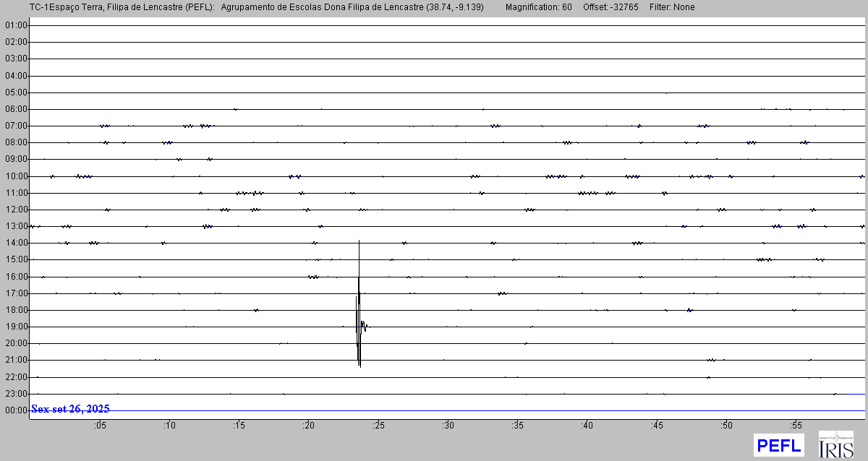Click the PEFL logo
Screen dimensions: 868x461
click(x=778, y=445)
